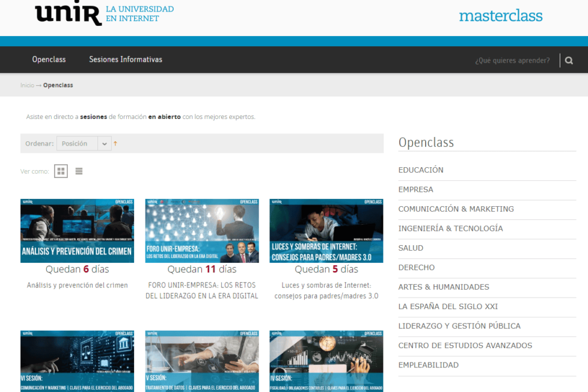Open the VI Sesión Comunicación y Marketing thumbnail

coord(77,361)
